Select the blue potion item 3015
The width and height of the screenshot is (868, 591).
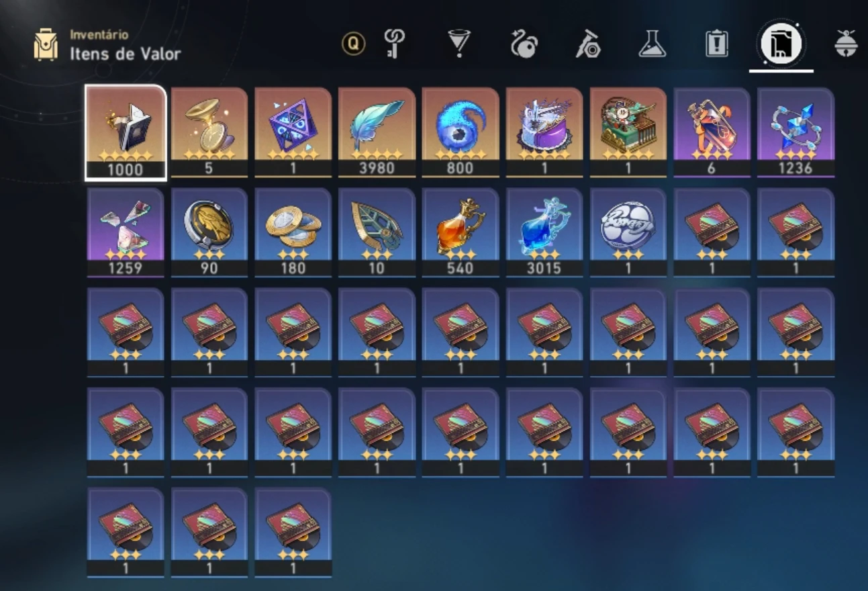pyautogui.click(x=544, y=232)
